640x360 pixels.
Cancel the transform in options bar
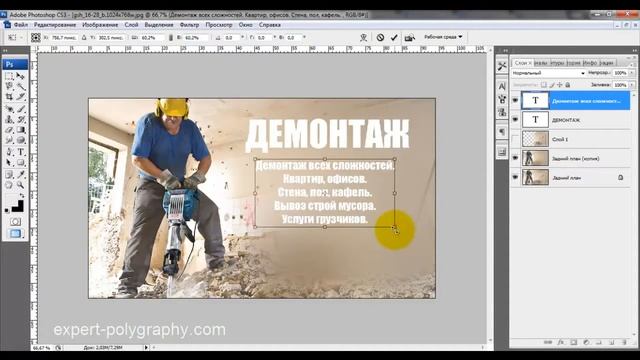click(x=380, y=38)
